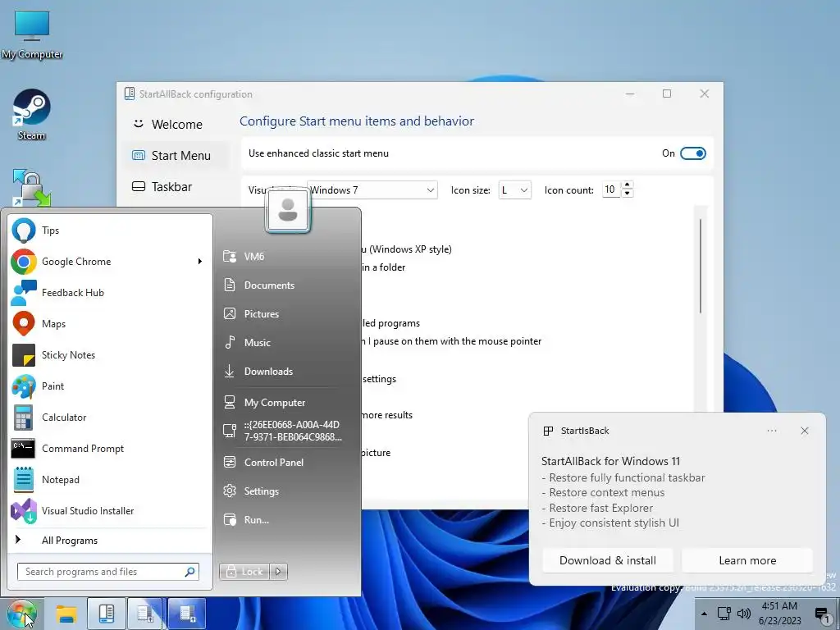This screenshot has width=840, height=630.
Task: Open power options arrow next to Lock
Action: click(x=279, y=572)
